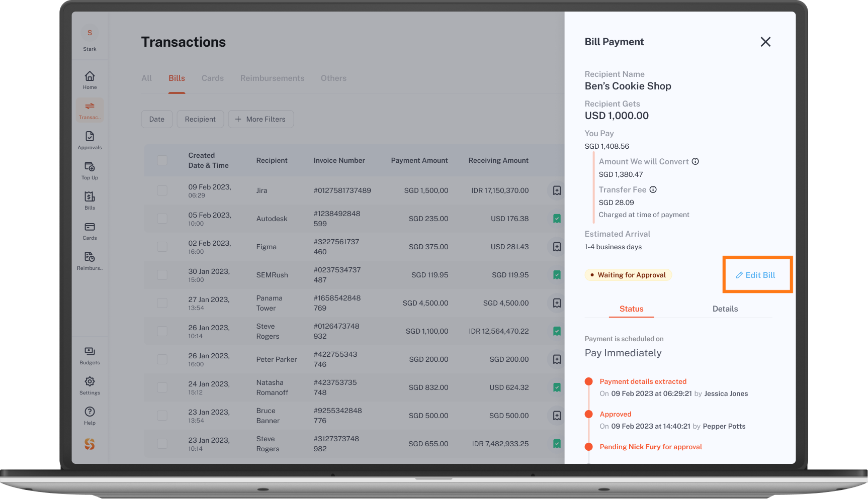Image resolution: width=868 pixels, height=499 pixels.
Task: Check the Peter Parker row checkbox
Action: pyautogui.click(x=162, y=359)
